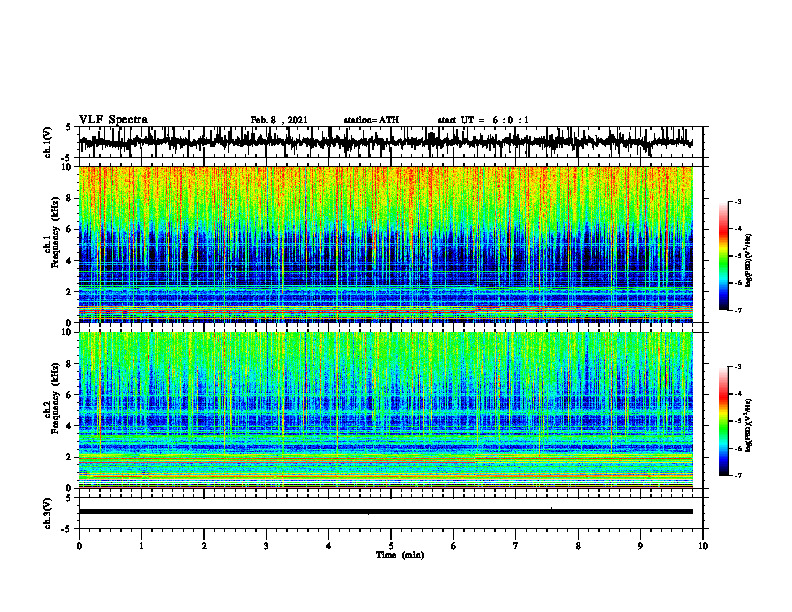Select the date label "Feb. 8 , 2021"

(279, 120)
